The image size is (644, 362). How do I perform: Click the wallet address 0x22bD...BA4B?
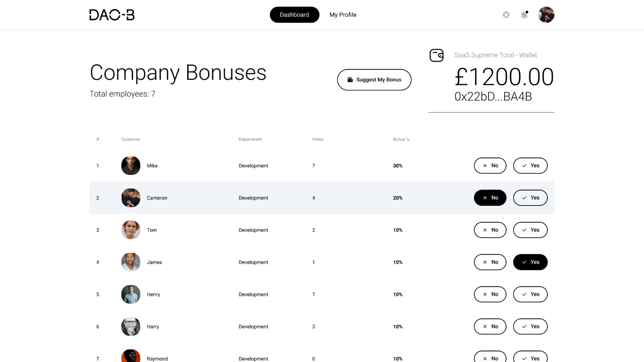(x=493, y=97)
